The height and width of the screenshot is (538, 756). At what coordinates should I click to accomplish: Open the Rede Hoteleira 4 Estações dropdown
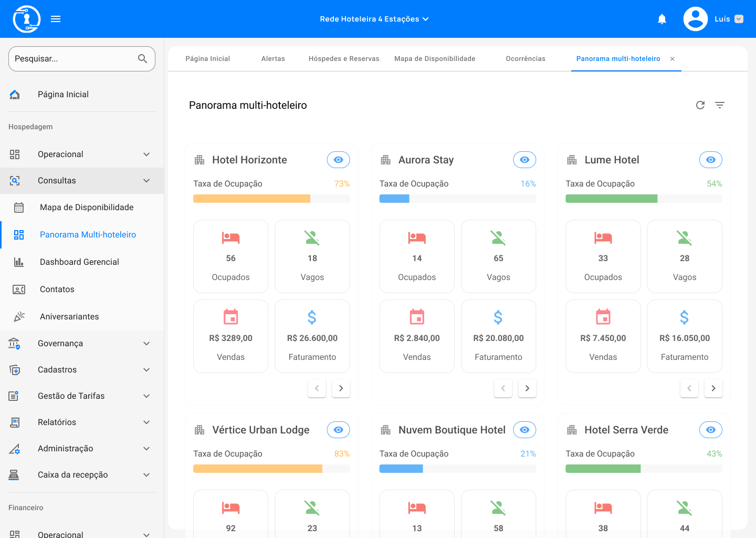pyautogui.click(x=374, y=19)
